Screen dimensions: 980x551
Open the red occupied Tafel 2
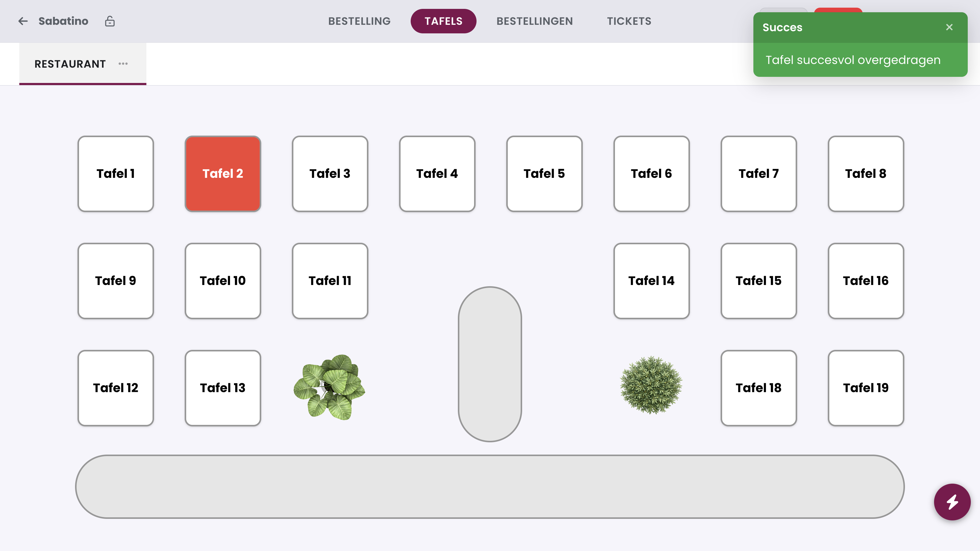click(x=223, y=174)
